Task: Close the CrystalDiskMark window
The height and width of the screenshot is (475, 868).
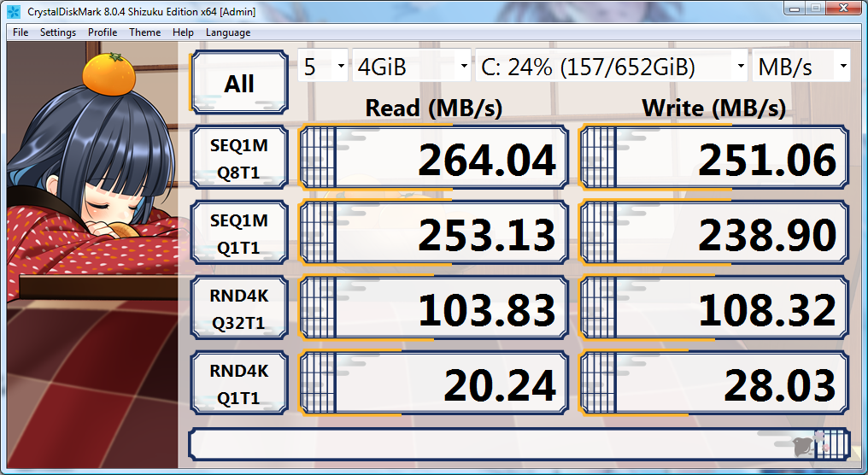Action: click(845, 8)
